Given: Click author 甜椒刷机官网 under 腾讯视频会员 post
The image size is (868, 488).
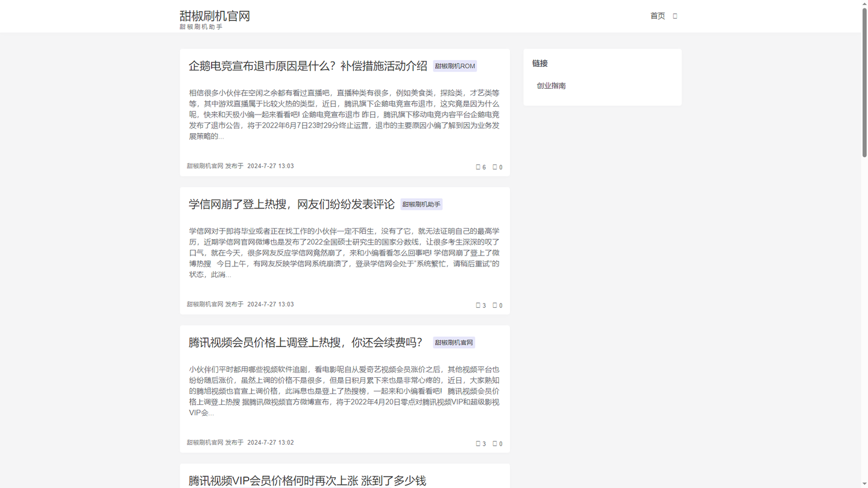Looking at the screenshot, I should click(205, 442).
